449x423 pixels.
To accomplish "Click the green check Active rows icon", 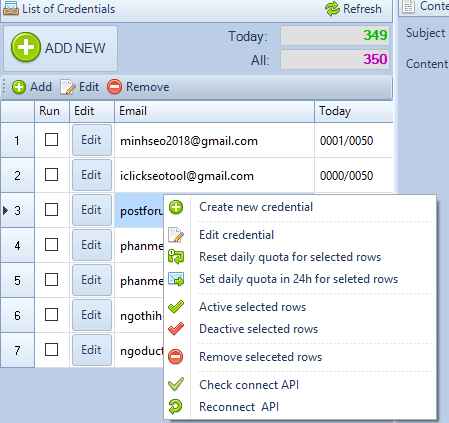I will coord(176,307).
